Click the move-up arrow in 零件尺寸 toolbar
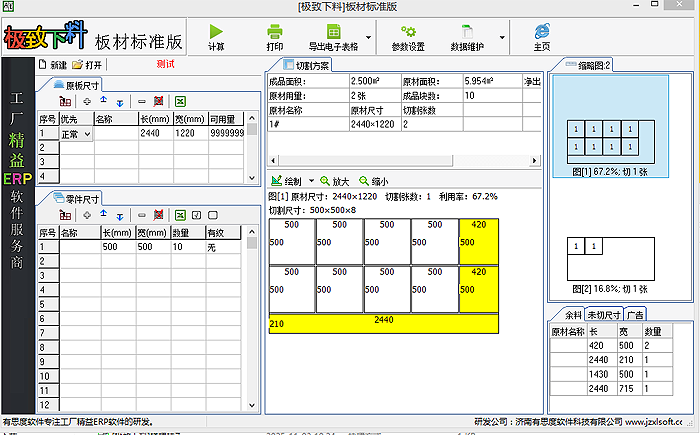 point(104,215)
